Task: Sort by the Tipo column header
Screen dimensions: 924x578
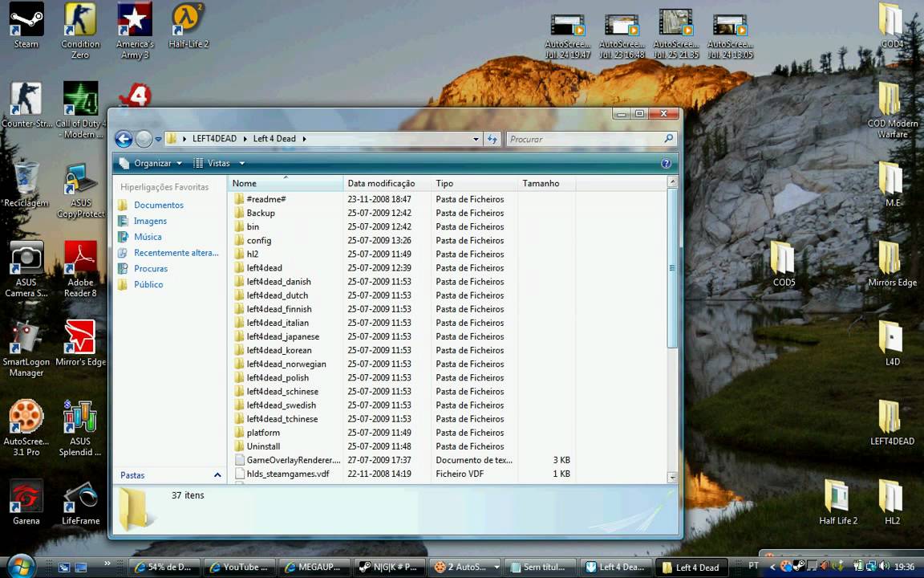Action: [474, 183]
